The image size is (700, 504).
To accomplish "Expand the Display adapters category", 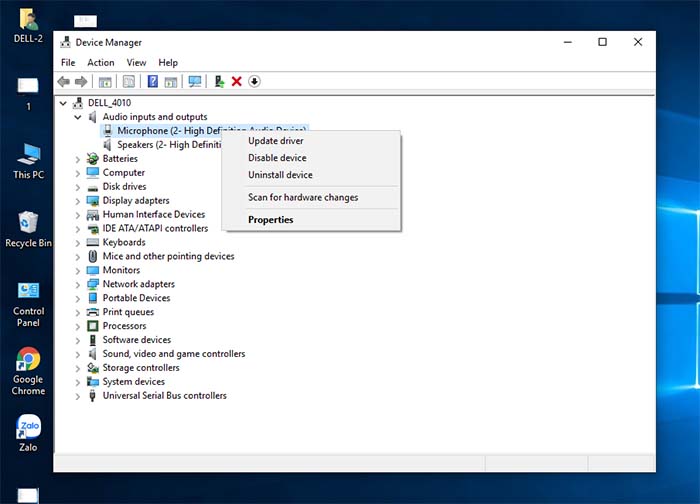I will coord(78,201).
